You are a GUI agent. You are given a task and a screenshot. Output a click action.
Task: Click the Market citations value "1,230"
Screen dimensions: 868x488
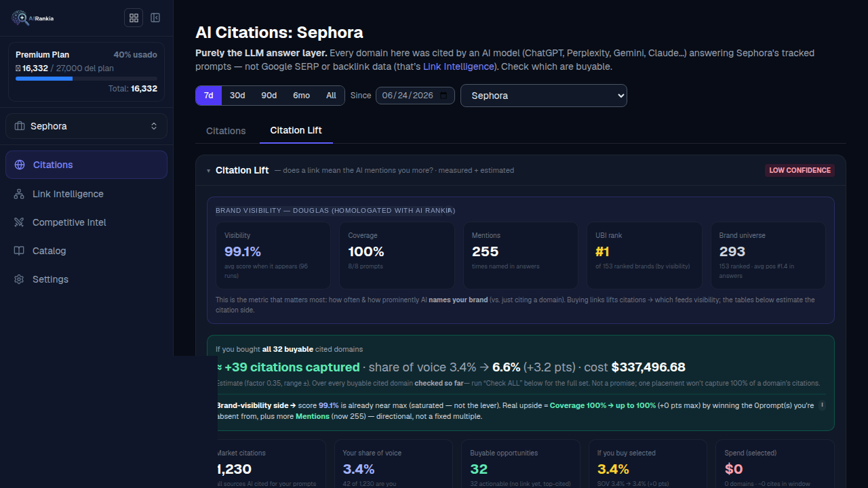pos(234,469)
